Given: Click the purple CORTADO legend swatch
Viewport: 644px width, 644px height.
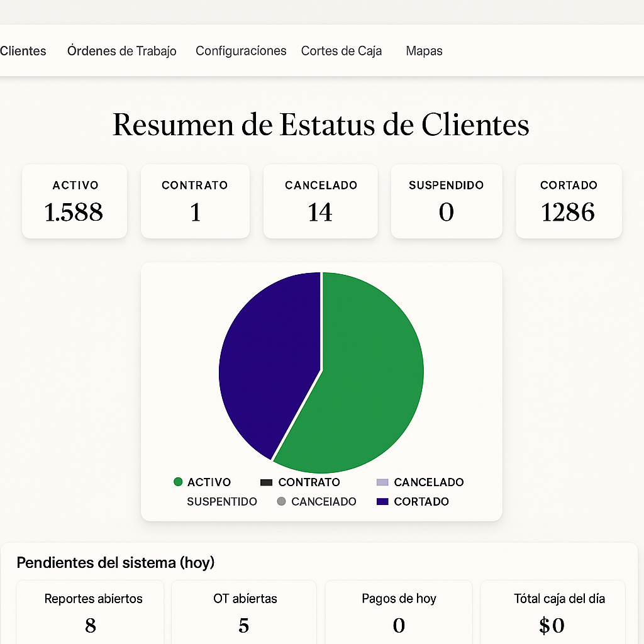Looking at the screenshot, I should [x=382, y=502].
